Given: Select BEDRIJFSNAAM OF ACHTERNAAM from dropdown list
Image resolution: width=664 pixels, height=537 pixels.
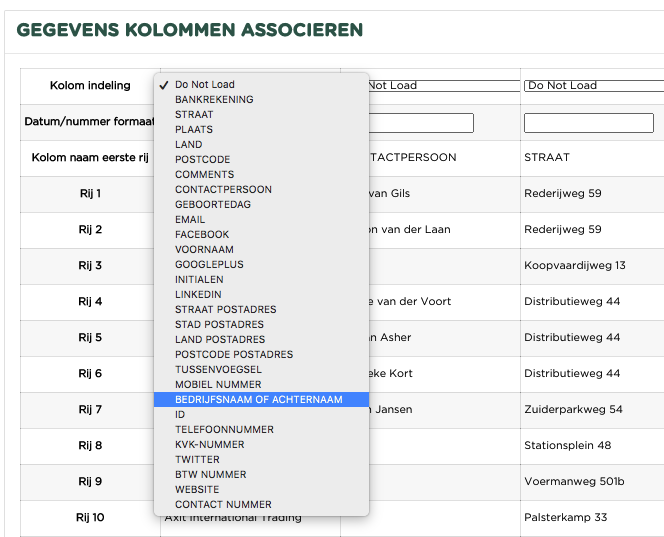Looking at the screenshot, I should pyautogui.click(x=258, y=400).
